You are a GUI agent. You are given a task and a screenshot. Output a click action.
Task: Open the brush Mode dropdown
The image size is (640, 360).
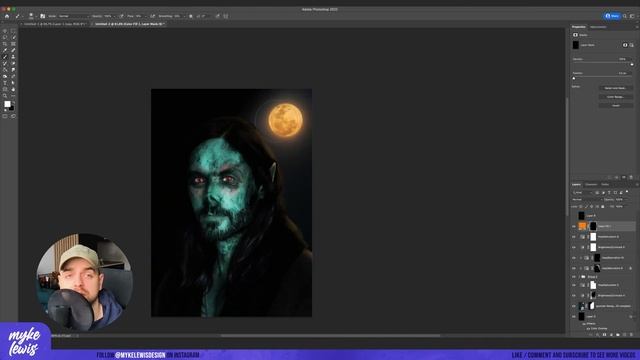click(x=73, y=16)
